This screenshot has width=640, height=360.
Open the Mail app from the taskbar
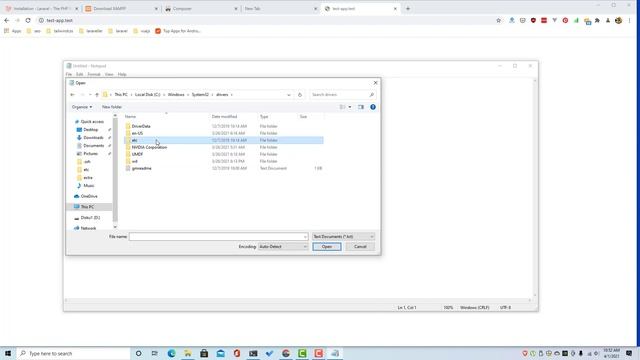coord(220,353)
